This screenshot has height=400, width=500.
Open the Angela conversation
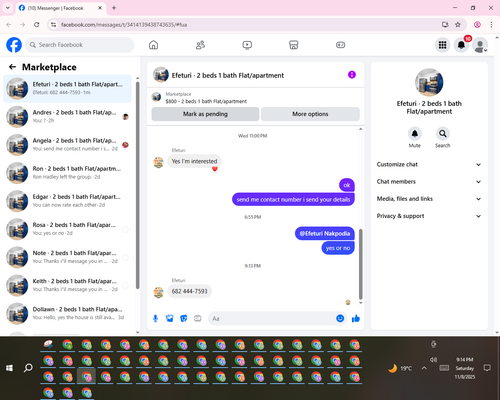tap(67, 145)
